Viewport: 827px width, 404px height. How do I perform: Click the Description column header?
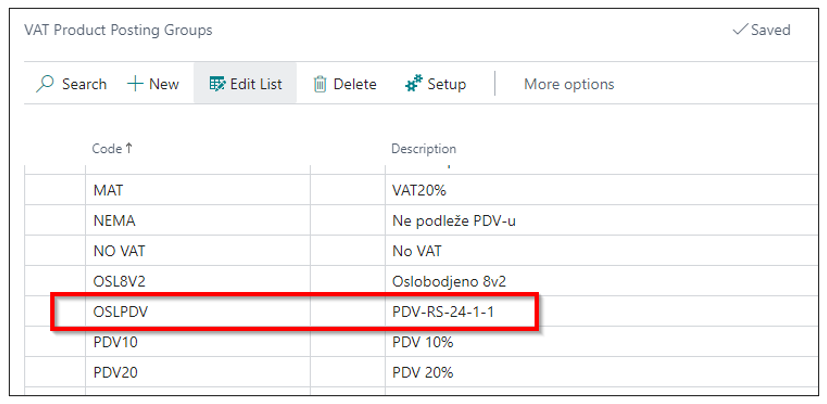point(424,149)
